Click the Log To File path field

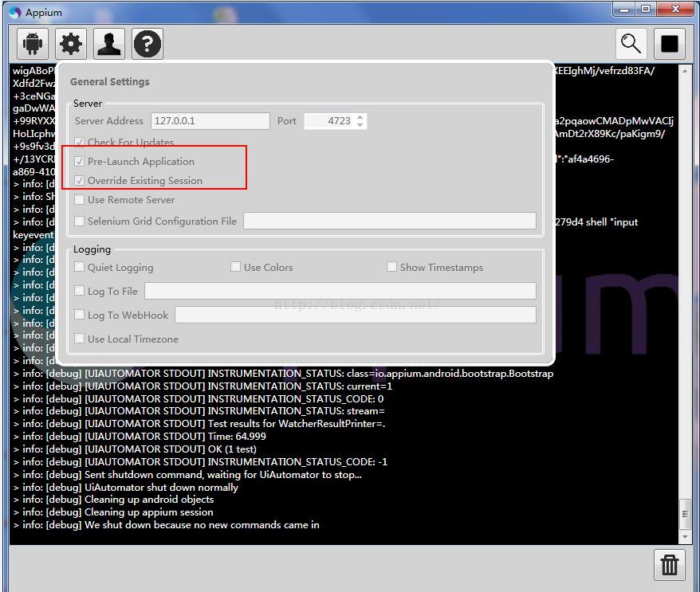pyautogui.click(x=340, y=291)
